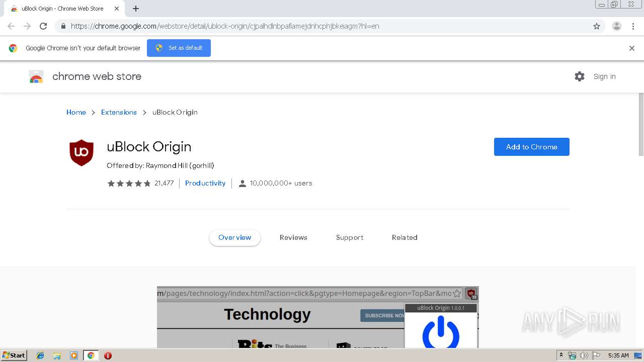Click the browser back arrow
Image resolution: width=644 pixels, height=362 pixels.
(x=11, y=26)
